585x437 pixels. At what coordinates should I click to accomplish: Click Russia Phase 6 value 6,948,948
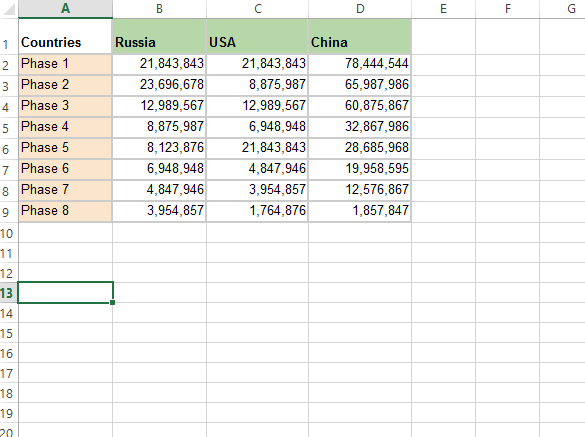[159, 169]
